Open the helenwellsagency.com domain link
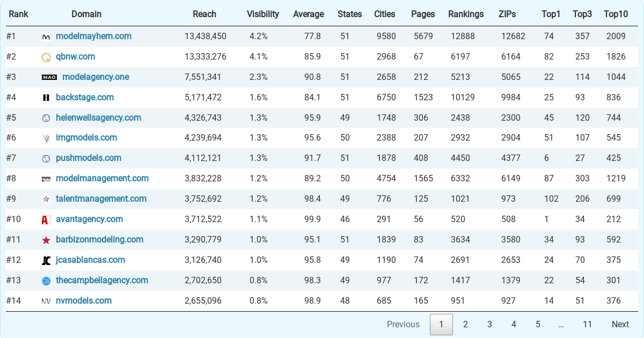The width and height of the screenshot is (644, 338). tap(99, 117)
